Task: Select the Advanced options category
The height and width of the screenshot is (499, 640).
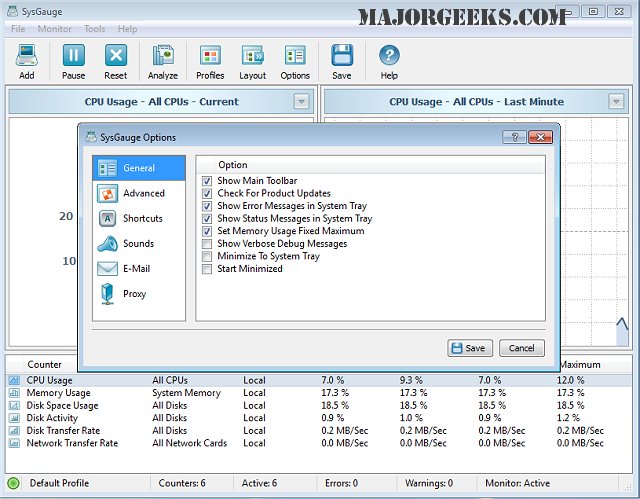Action: coord(139,193)
